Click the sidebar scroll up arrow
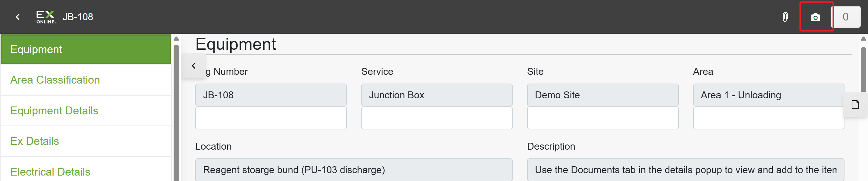 (176, 39)
